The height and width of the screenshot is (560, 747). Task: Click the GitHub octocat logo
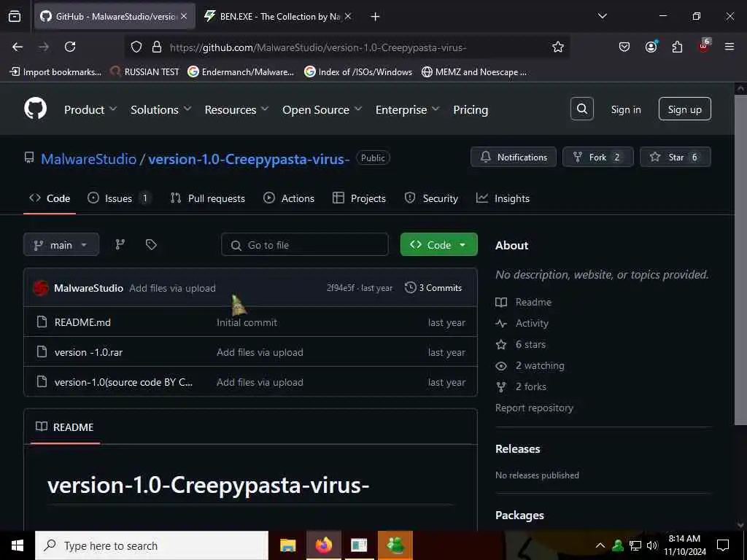pyautogui.click(x=35, y=109)
